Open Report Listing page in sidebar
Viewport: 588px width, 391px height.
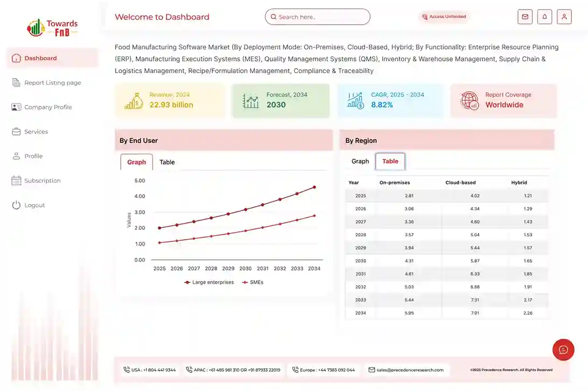click(x=52, y=83)
